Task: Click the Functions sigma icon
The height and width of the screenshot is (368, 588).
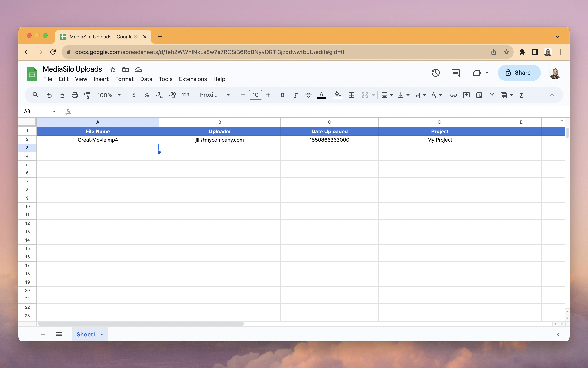Action: click(521, 95)
